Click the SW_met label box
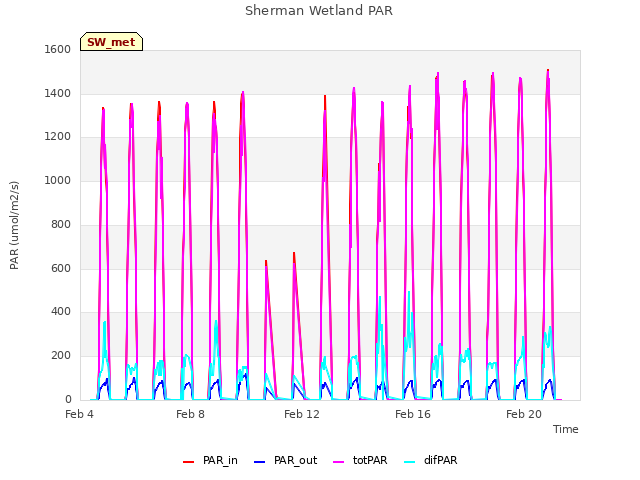This screenshot has width=640, height=480. coord(111,42)
